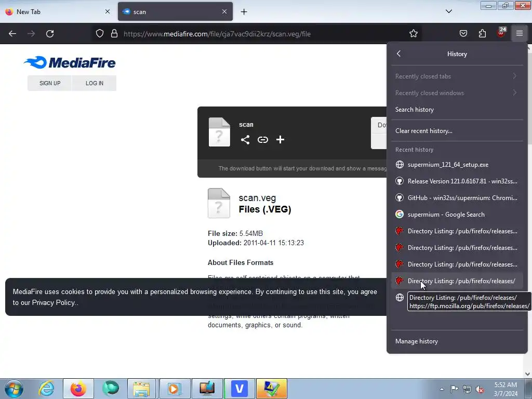Click the share icon on scan file

[245, 140]
